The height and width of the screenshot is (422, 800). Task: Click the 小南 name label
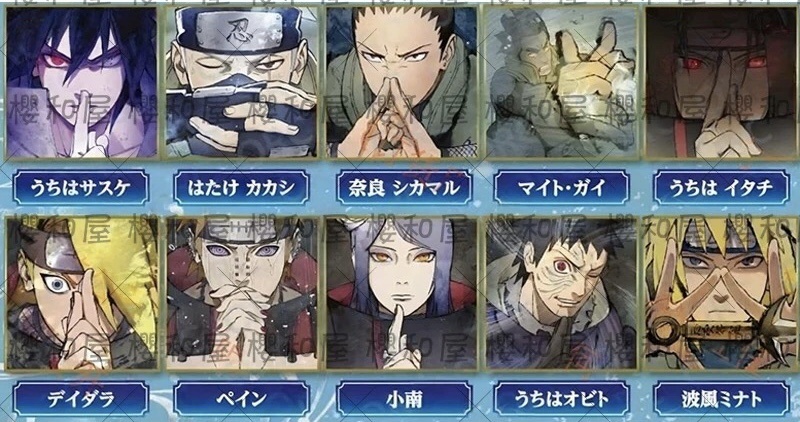coord(404,399)
